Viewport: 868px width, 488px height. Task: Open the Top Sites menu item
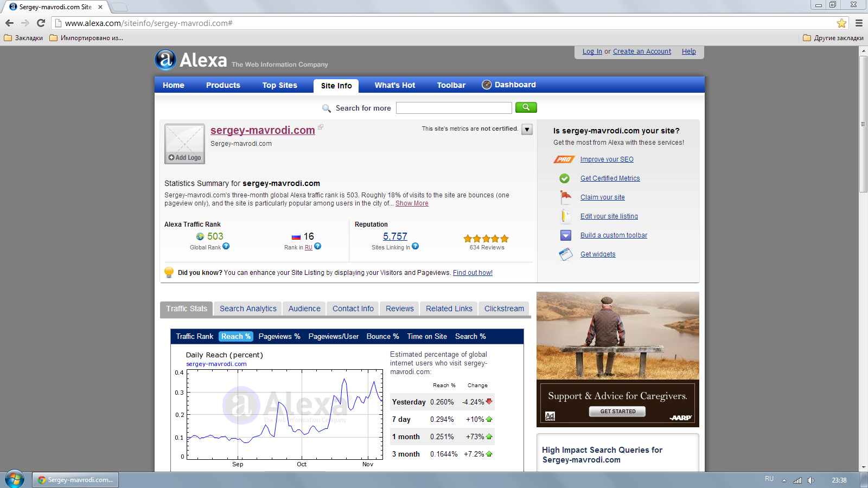click(280, 85)
